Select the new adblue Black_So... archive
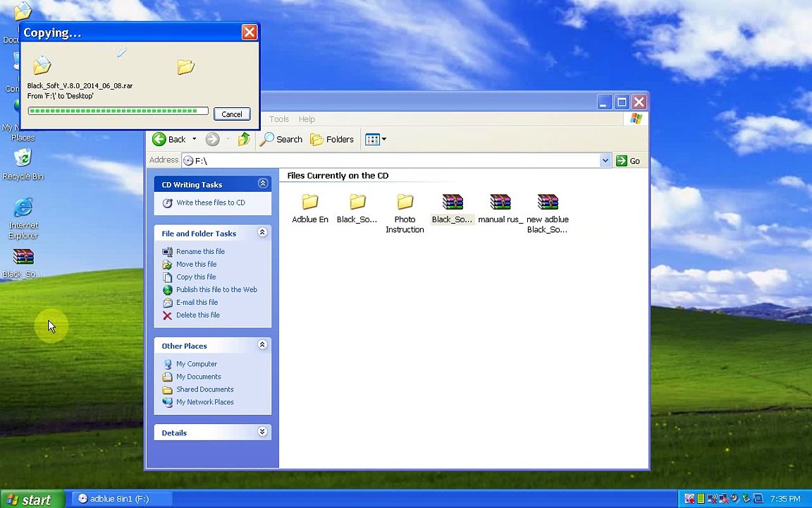 coord(548,214)
